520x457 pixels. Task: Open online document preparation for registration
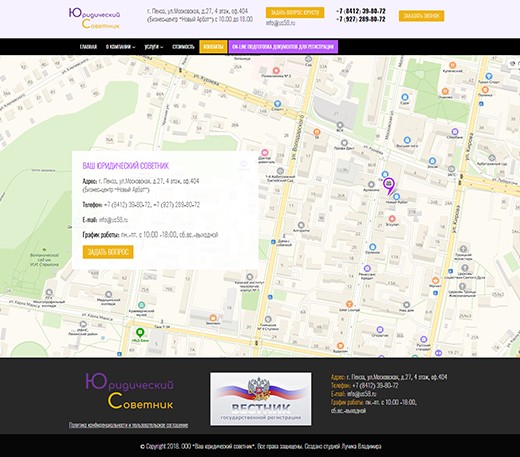pos(283,47)
